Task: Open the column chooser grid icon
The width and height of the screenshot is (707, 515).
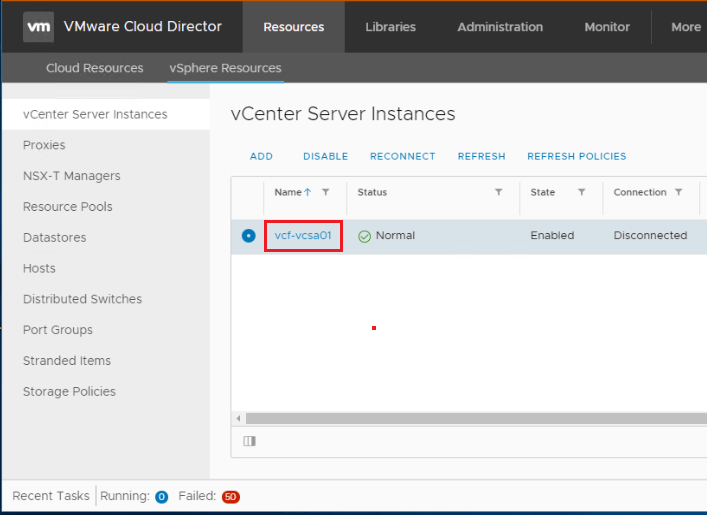Action: [249, 441]
